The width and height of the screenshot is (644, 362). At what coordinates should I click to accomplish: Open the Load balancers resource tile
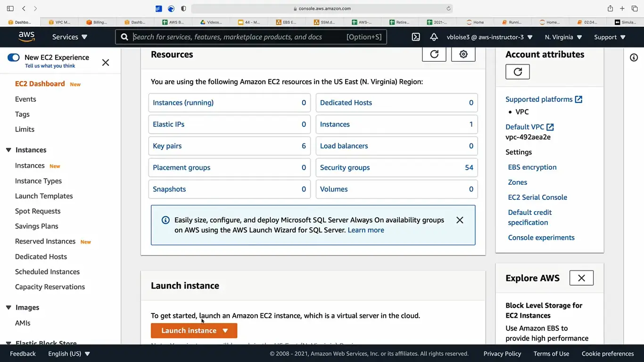coord(397,146)
